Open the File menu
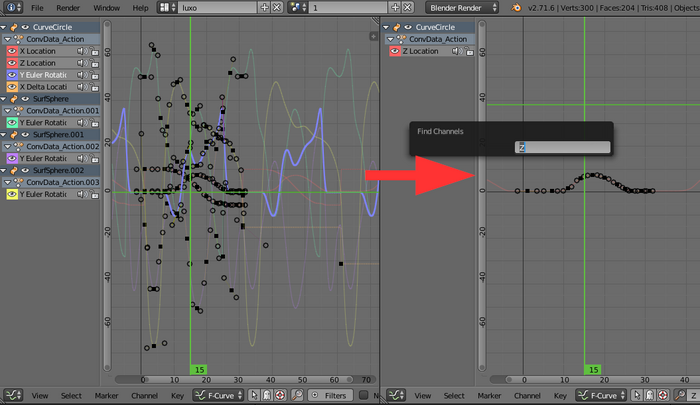 tap(37, 7)
